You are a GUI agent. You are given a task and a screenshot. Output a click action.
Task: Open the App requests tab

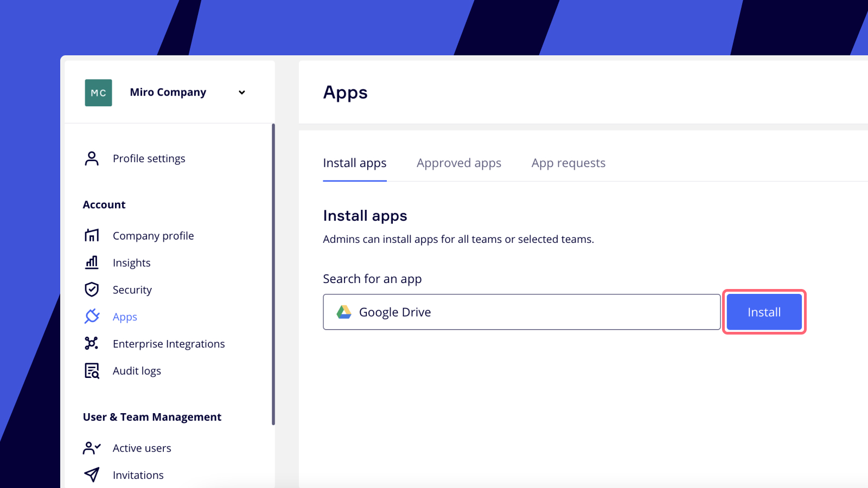(x=568, y=163)
